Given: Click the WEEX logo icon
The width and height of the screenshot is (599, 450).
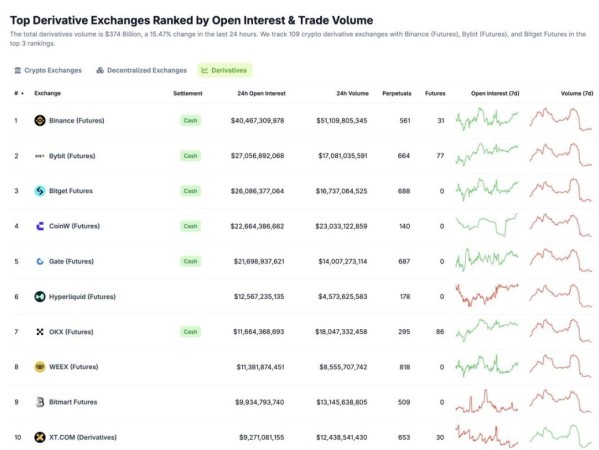Looking at the screenshot, I should tap(40, 367).
